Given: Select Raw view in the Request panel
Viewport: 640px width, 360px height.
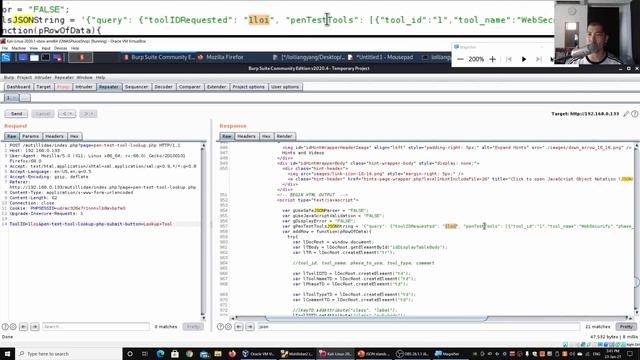Looking at the screenshot, I should coord(11,136).
